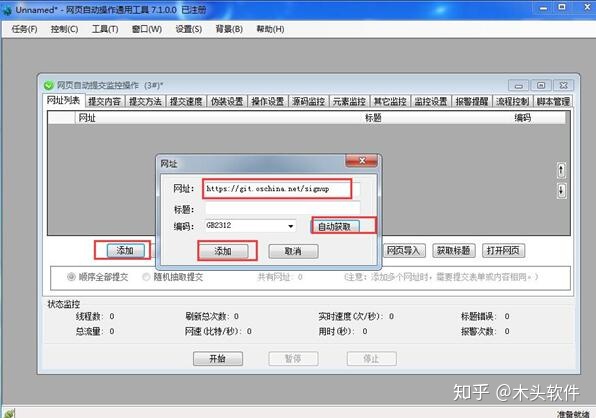Switch to the 流程控制 tab
Image resolution: width=596 pixels, height=418 pixels.
click(x=512, y=101)
